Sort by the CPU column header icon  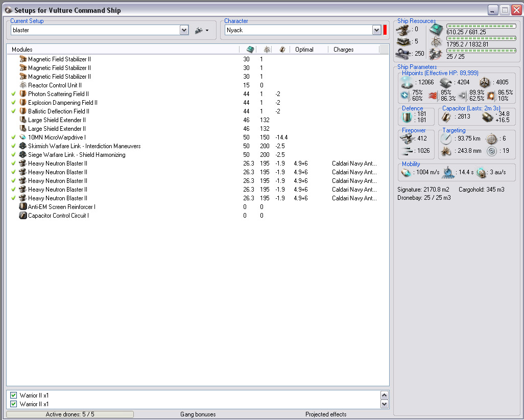[x=250, y=50]
